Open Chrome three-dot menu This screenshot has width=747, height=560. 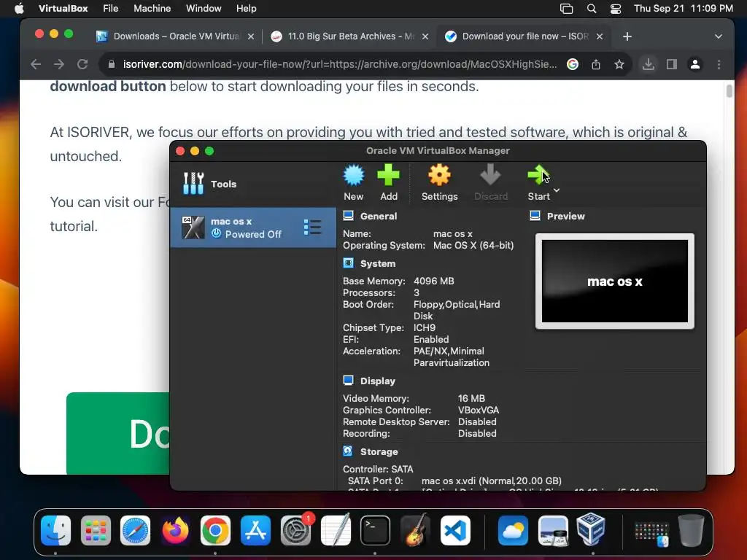(x=719, y=64)
